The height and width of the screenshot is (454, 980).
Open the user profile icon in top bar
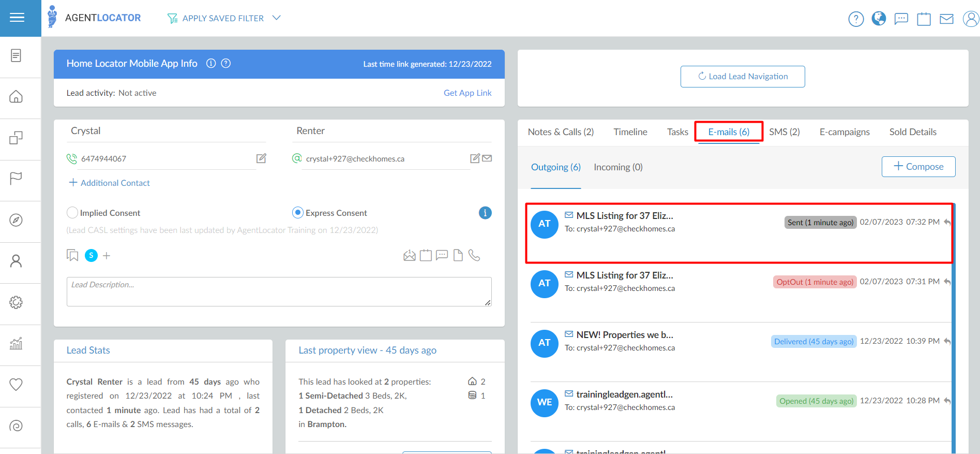971,19
